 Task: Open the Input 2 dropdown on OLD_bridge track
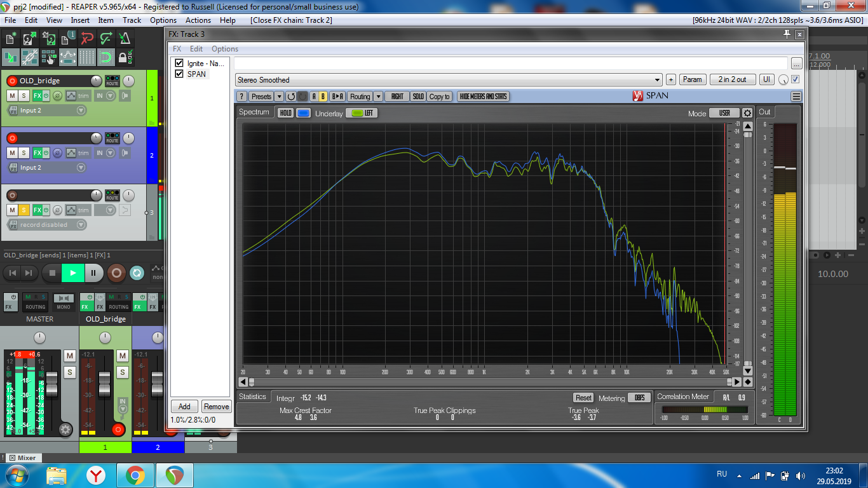(x=81, y=111)
